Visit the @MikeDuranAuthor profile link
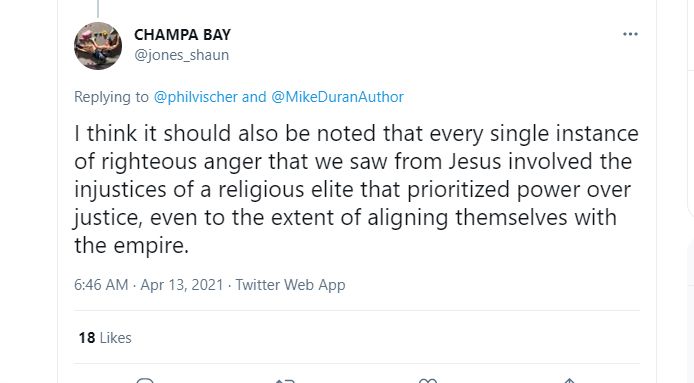 tap(337, 97)
